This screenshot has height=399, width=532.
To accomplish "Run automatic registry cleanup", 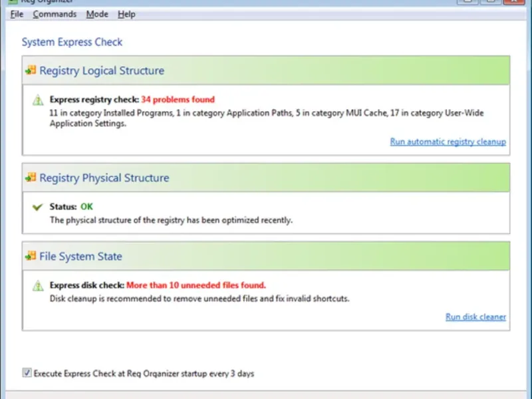I will coord(448,142).
